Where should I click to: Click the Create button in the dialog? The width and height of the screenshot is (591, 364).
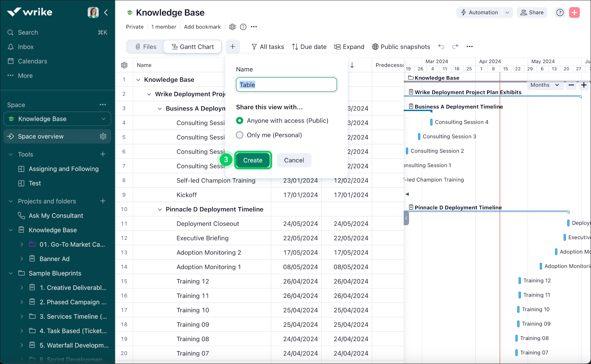(253, 160)
